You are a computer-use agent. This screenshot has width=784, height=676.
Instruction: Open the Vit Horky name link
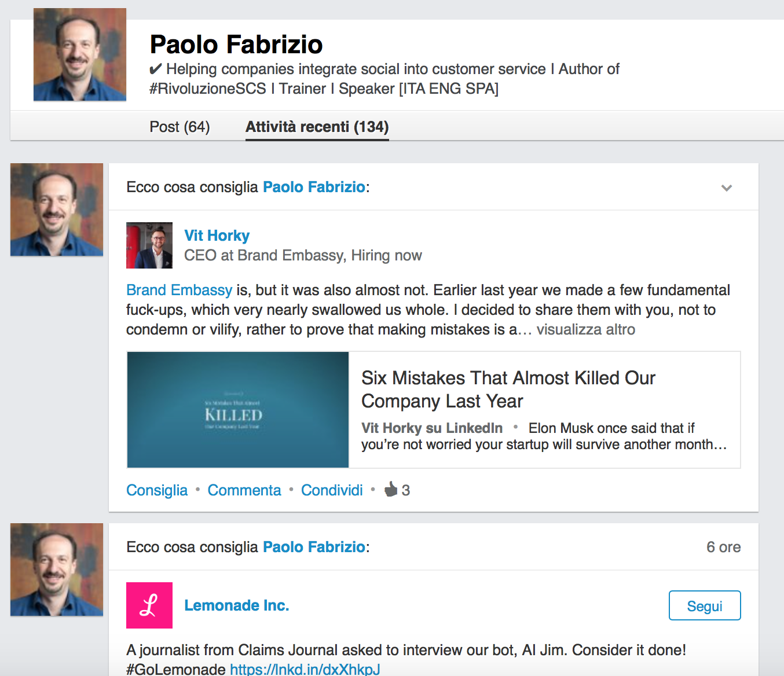pyautogui.click(x=217, y=236)
